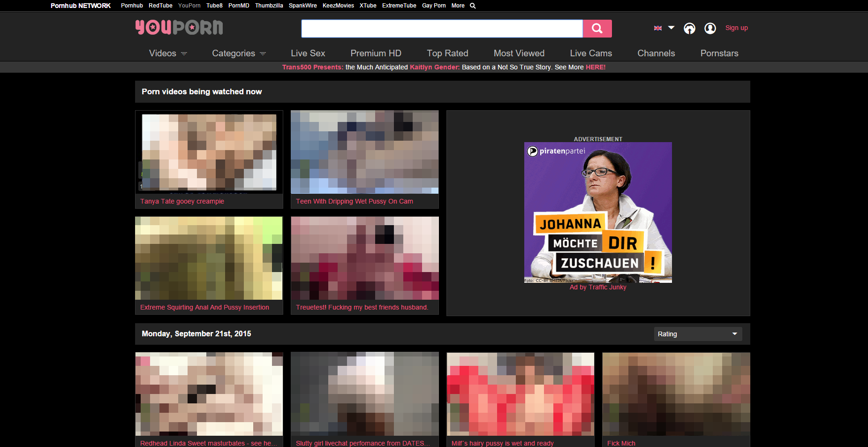Click the Monday, September 21st, 2015 heading
Screen dimensions: 868x447
click(x=196, y=334)
